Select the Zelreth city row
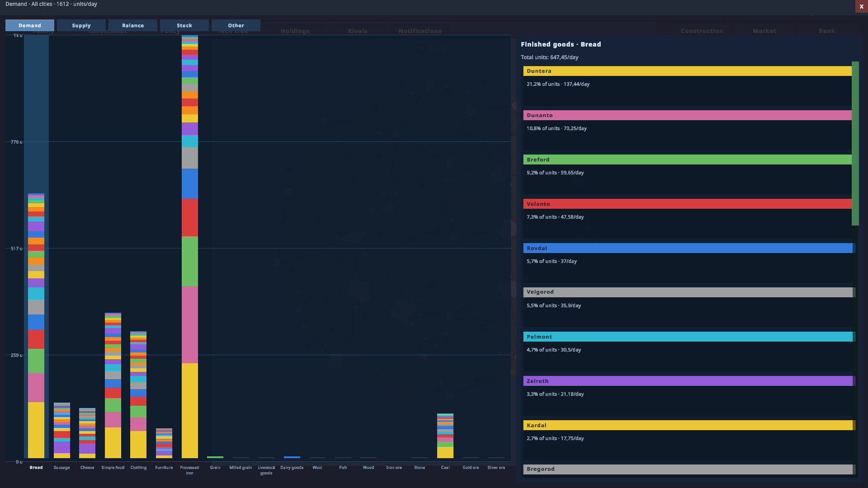Screen dimensions: 868x488 [688, 381]
